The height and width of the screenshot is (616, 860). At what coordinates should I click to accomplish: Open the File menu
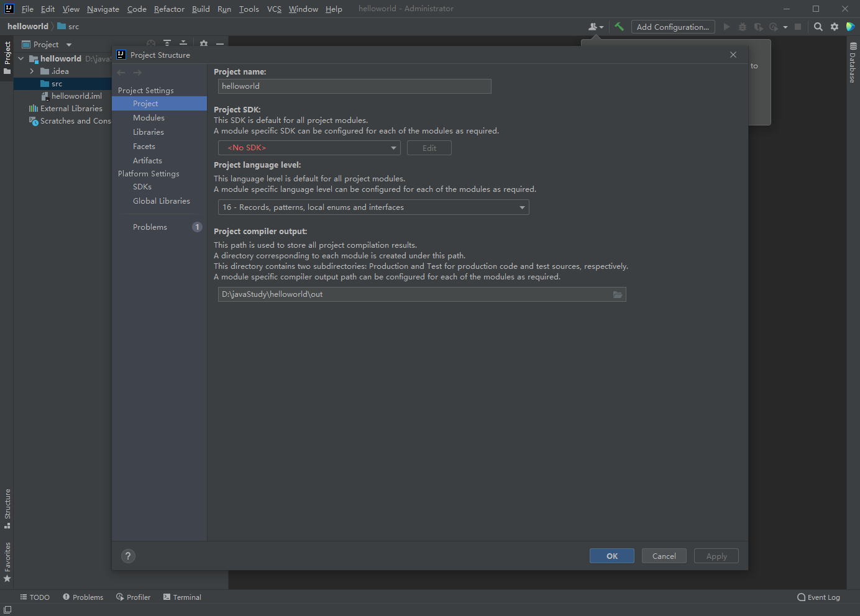27,9
